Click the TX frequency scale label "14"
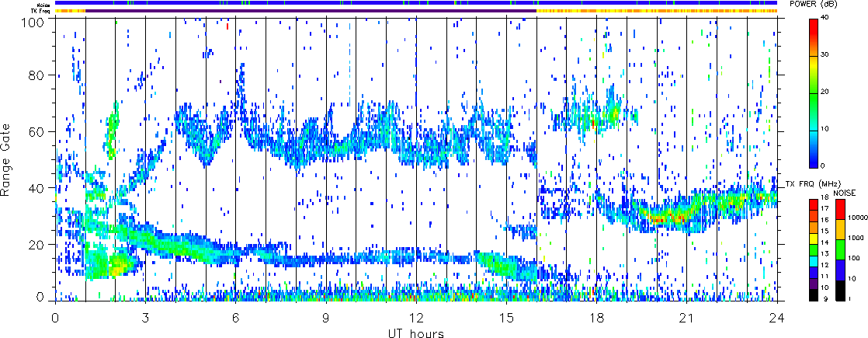This screenshot has width=868, height=338. tap(825, 242)
